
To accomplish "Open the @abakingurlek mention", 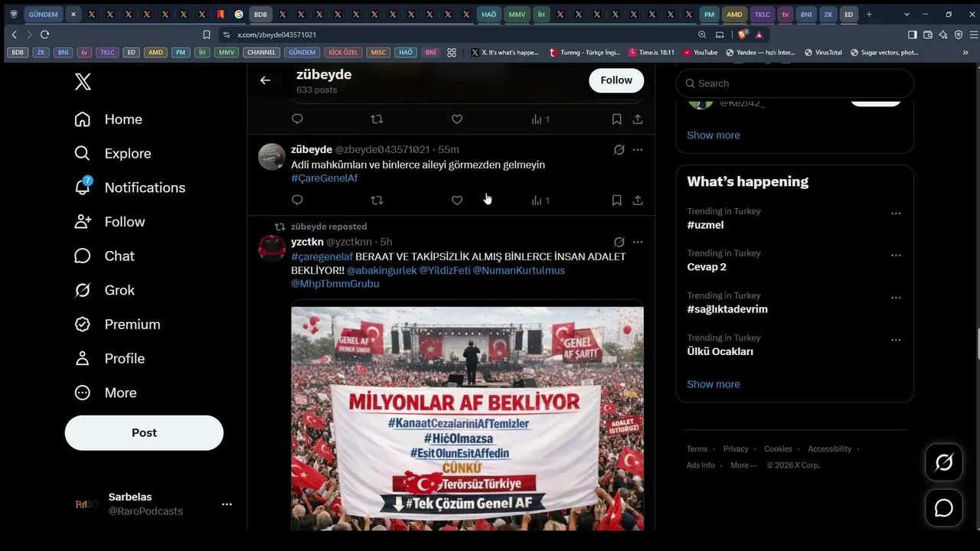I will [x=382, y=271].
